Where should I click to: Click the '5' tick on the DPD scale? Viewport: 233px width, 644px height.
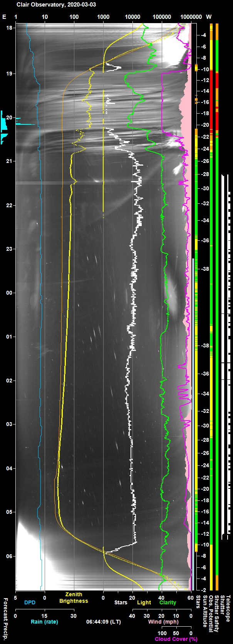tap(15, 598)
